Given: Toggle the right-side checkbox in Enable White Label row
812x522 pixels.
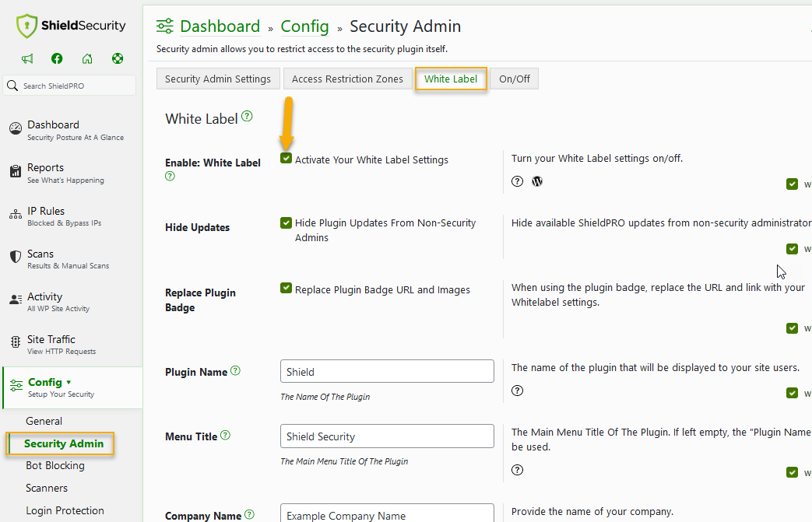Looking at the screenshot, I should click(x=792, y=184).
